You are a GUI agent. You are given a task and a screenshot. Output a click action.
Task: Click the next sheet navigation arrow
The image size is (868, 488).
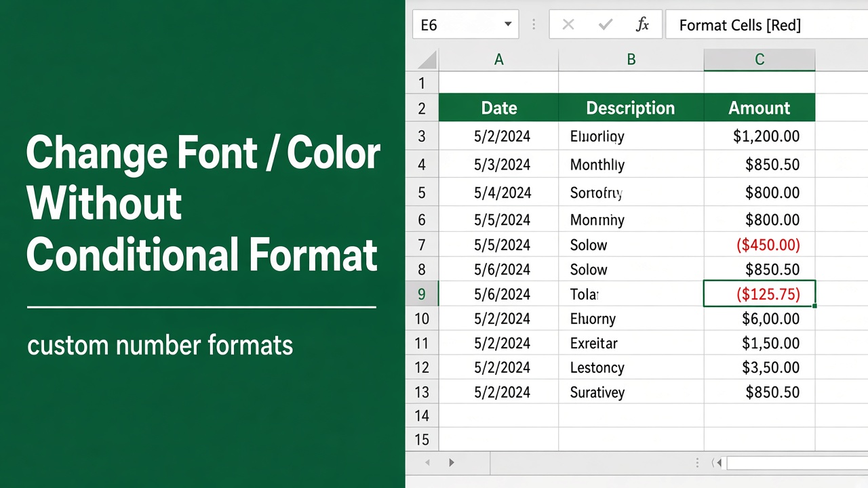[x=452, y=463]
